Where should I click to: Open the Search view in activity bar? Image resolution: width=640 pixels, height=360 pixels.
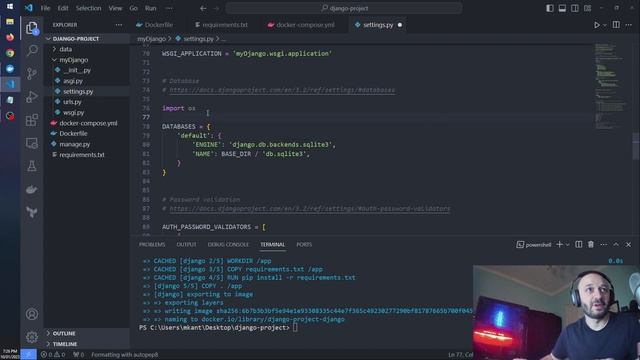32,50
